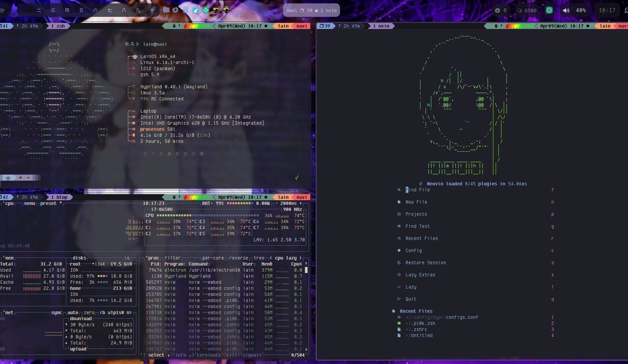
Task: Launch the blue compass browser icon in top bar
Action: pos(196,10)
